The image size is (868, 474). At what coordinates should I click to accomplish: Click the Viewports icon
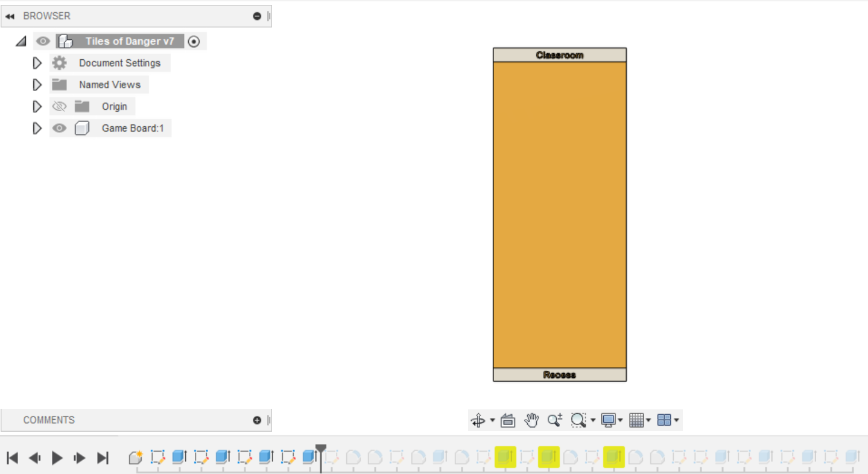click(664, 420)
